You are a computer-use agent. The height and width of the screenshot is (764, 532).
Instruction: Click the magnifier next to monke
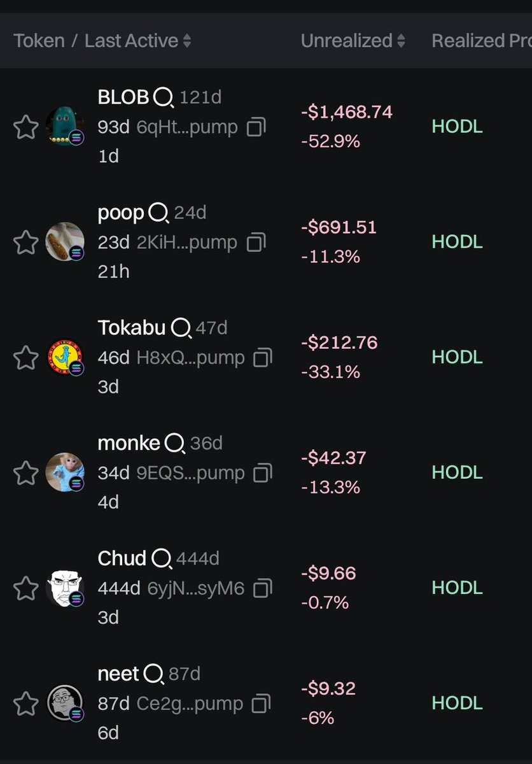[x=174, y=443]
